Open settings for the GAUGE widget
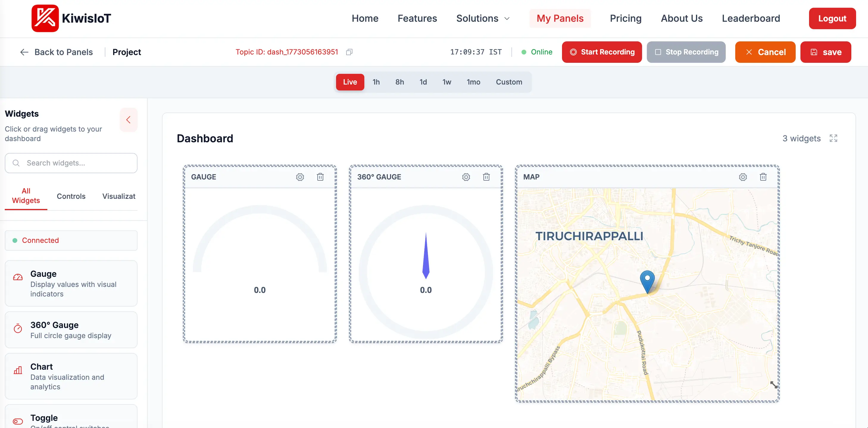The width and height of the screenshot is (868, 428). pyautogui.click(x=300, y=177)
